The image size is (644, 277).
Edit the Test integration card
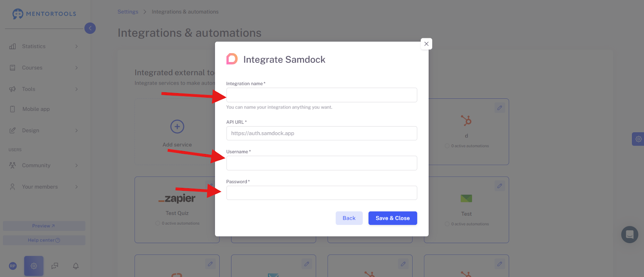[500, 186]
